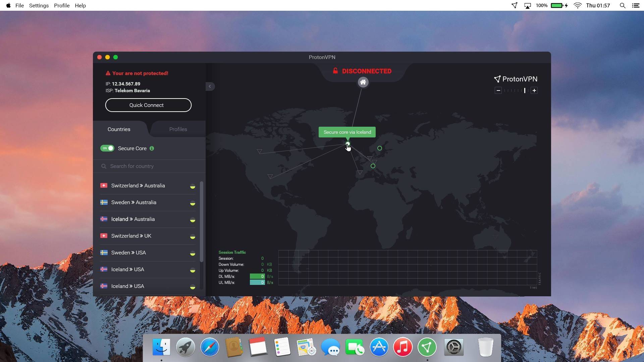Click the connect indicator for Sweden to USA
644x362 pixels.
coord(193,254)
